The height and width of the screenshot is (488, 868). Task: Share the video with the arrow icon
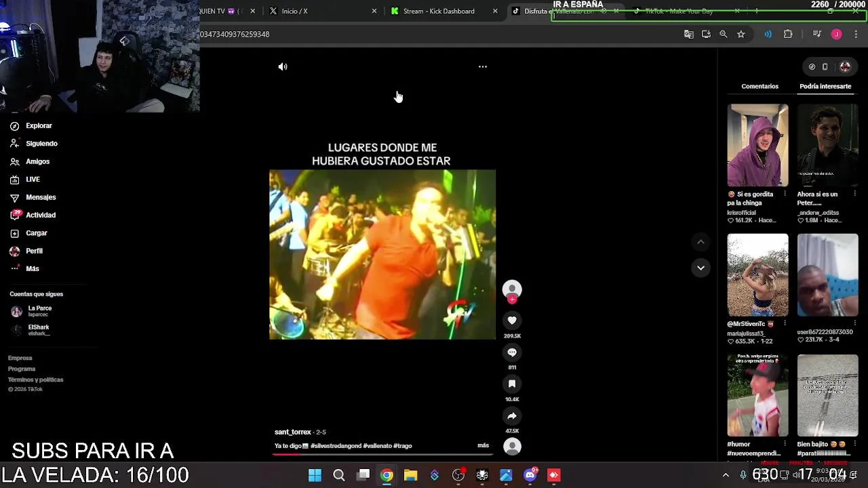pos(512,416)
